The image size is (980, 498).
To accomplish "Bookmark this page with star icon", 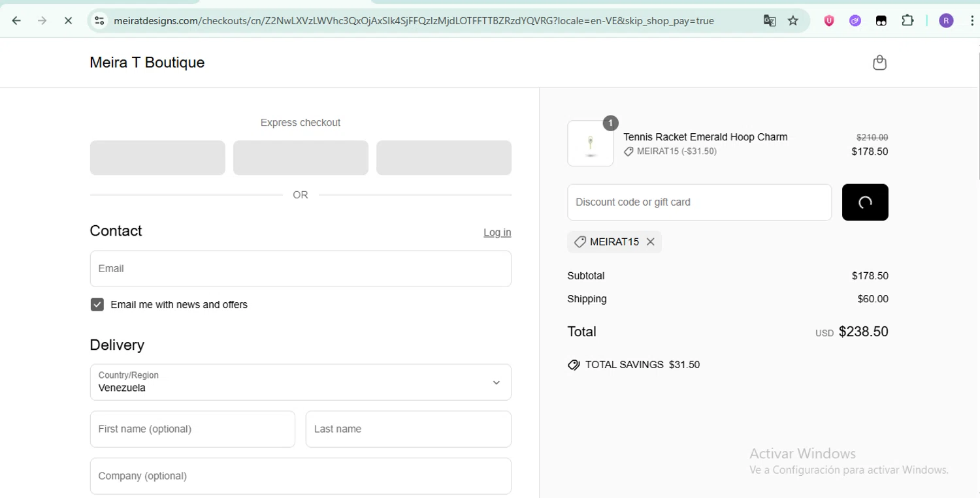I will coord(793,21).
